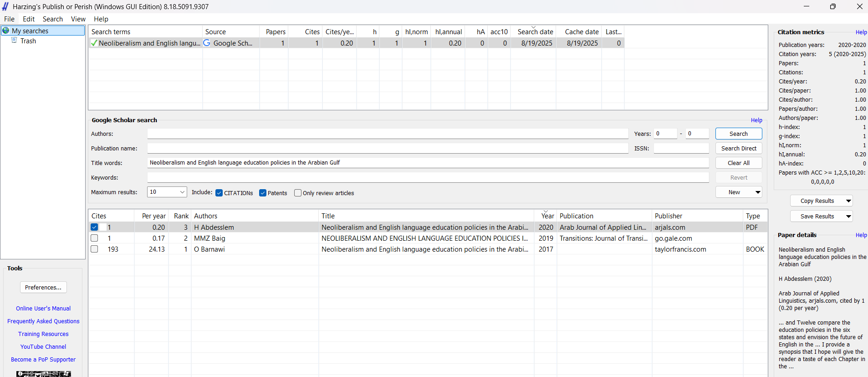868x377 pixels.
Task: Check the box for MMZ Baig row
Action: [94, 238]
